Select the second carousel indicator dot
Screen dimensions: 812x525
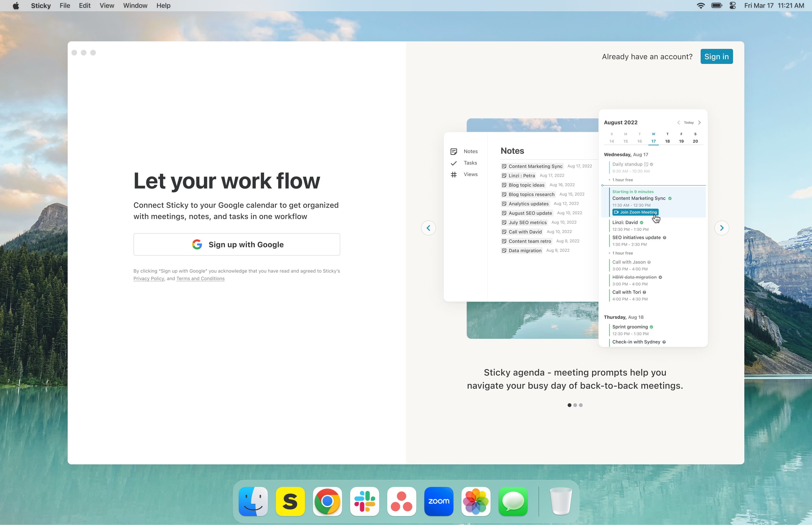[x=575, y=405]
